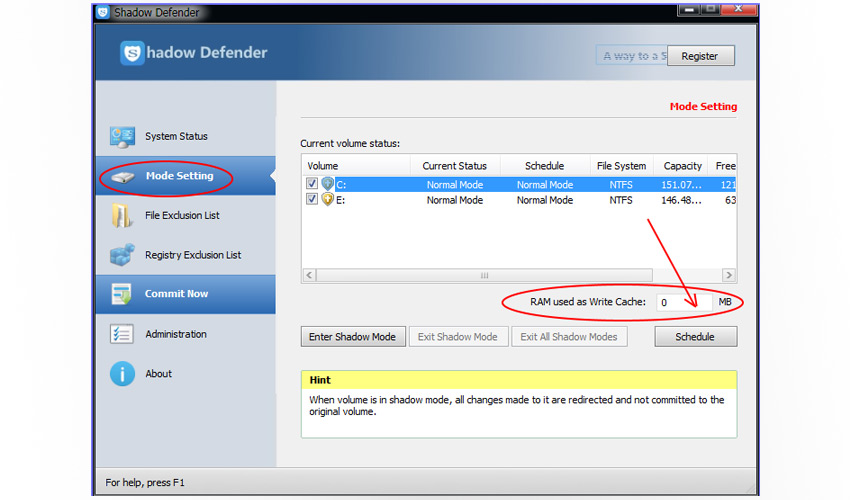Click NTFS file system cell for E:
The width and height of the screenshot is (850, 500).
pos(621,200)
